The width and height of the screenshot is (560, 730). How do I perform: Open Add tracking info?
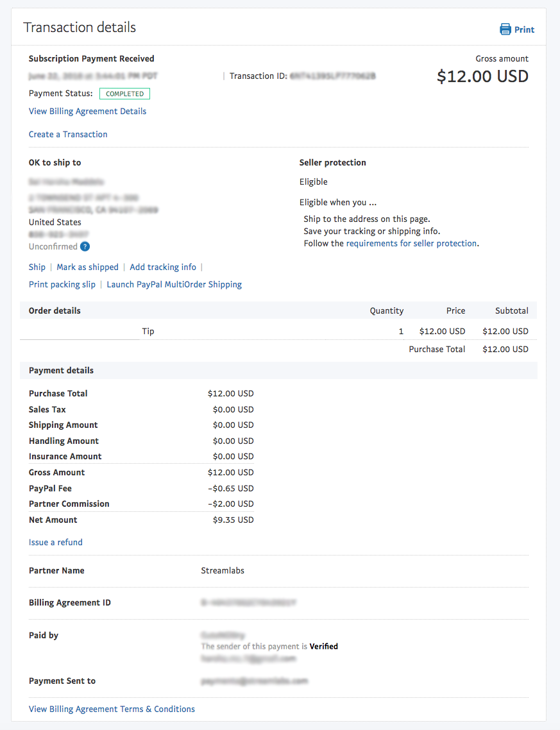click(x=163, y=267)
